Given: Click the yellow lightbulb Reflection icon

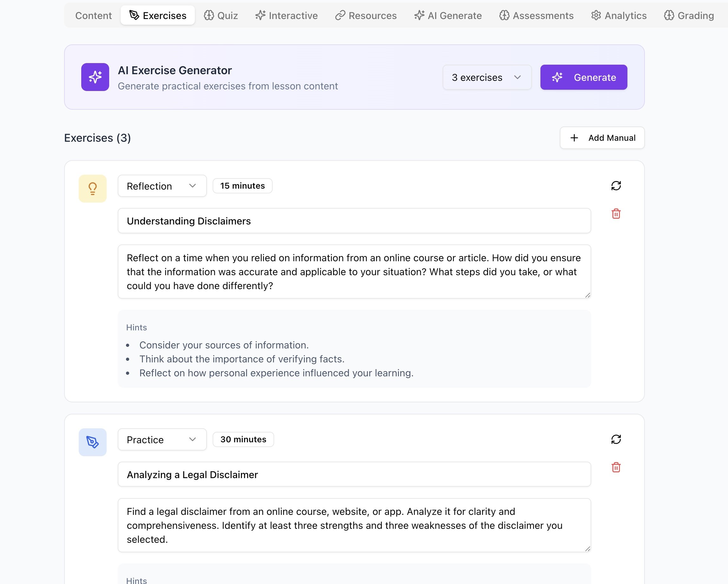Looking at the screenshot, I should (x=93, y=189).
